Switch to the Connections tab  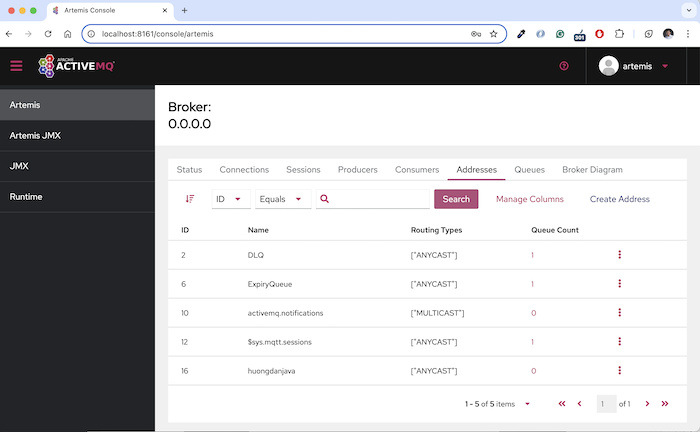pyautogui.click(x=244, y=170)
